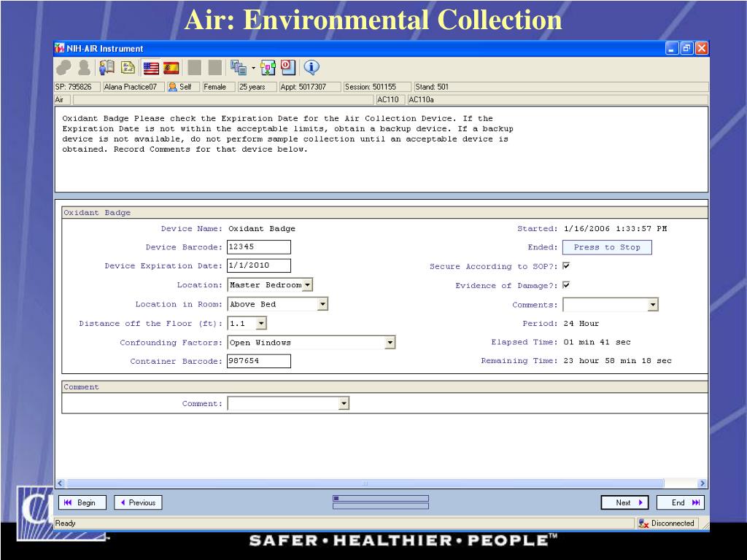This screenshot has width=747, height=560.
Task: Click the person icon beside Self
Action: click(172, 87)
